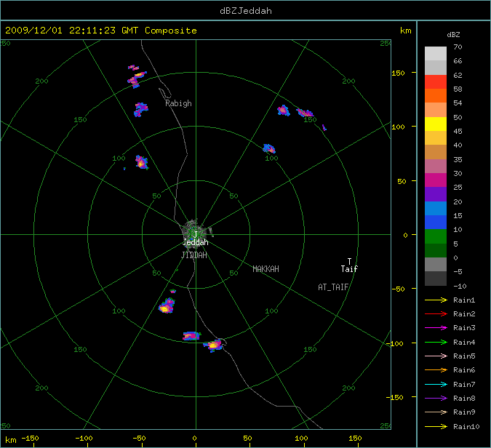Click the -150 km label on right axis
The height and width of the screenshot is (448, 491).
click(x=395, y=397)
